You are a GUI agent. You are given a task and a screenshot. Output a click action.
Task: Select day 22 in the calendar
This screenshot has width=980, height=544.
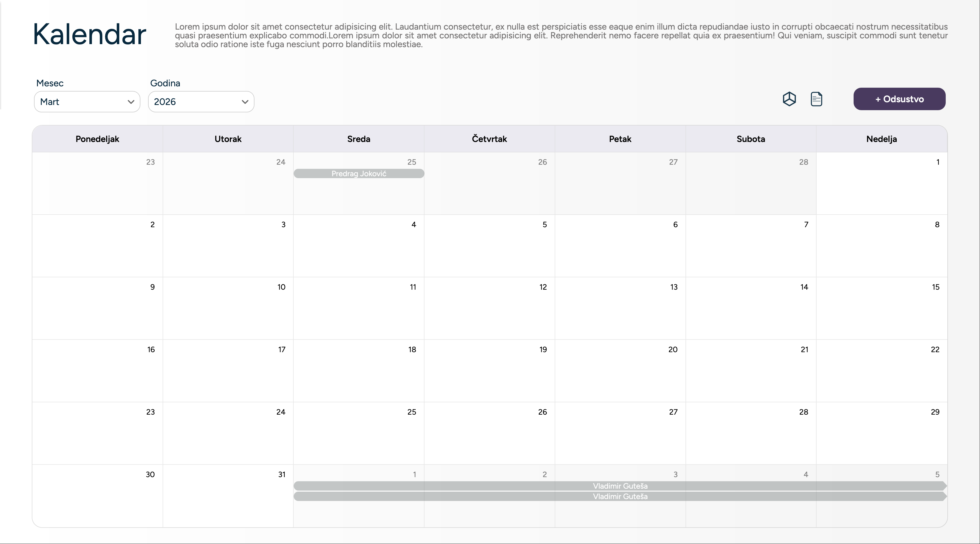click(882, 371)
